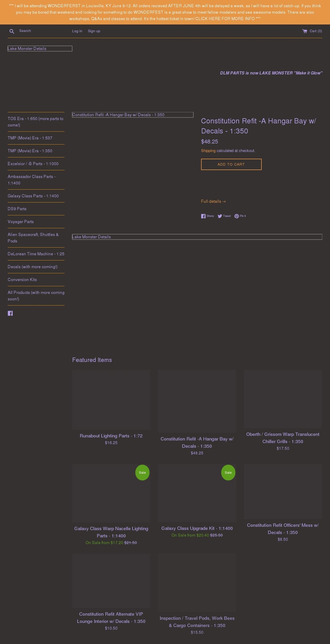Click Sale badge on Galaxy Class Warp Nacelle
Screen dimensions: 330x644
(142, 473)
